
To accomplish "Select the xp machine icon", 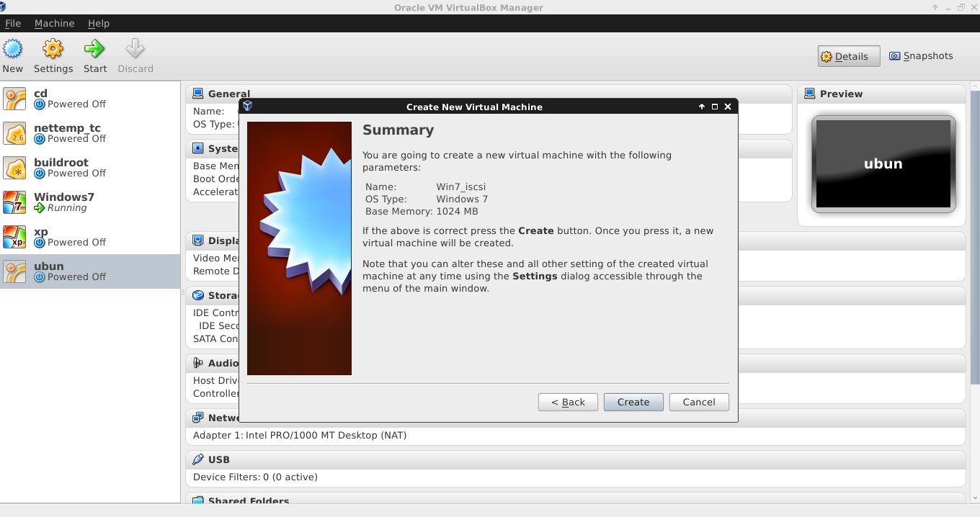I will 15,237.
